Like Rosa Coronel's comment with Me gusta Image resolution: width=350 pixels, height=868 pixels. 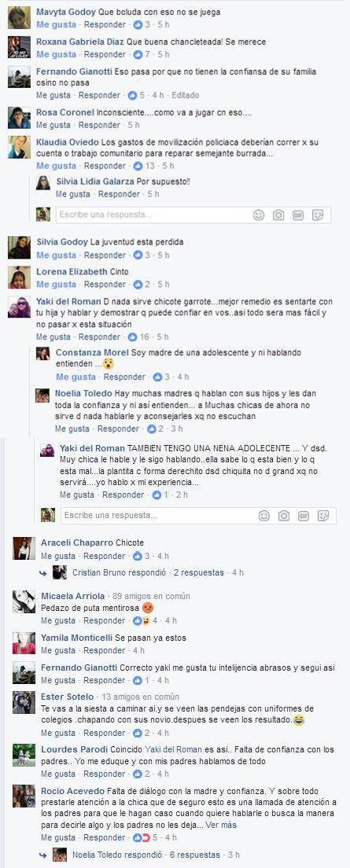(x=53, y=125)
